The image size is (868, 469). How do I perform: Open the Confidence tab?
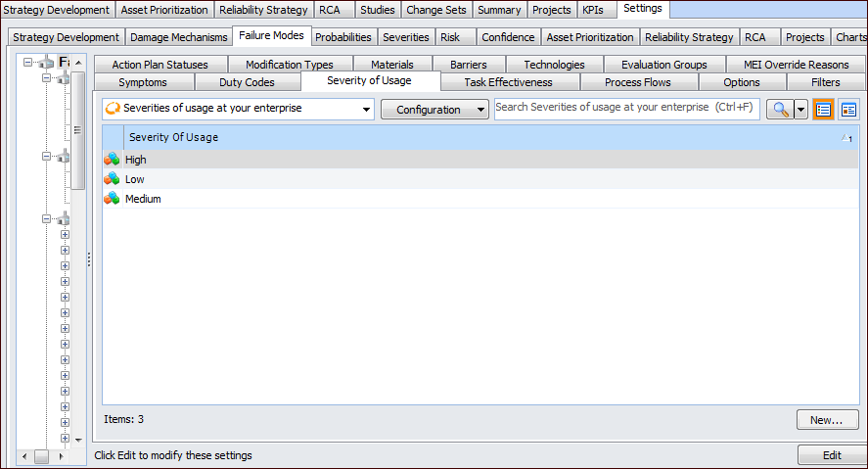coord(508,37)
